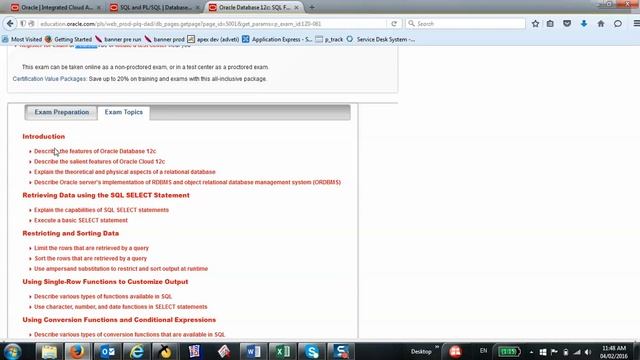
Task: Save the page to Pocket
Action: coord(567,24)
